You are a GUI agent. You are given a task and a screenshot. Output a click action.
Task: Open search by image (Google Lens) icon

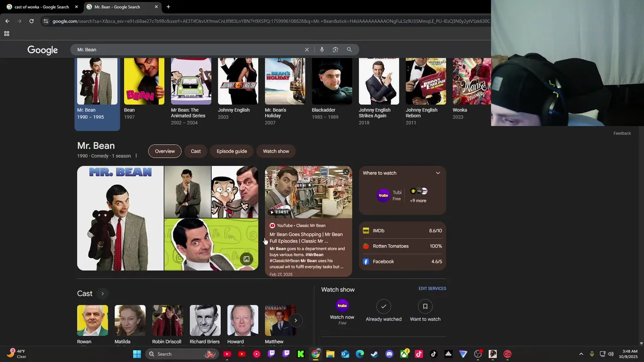coord(335,50)
